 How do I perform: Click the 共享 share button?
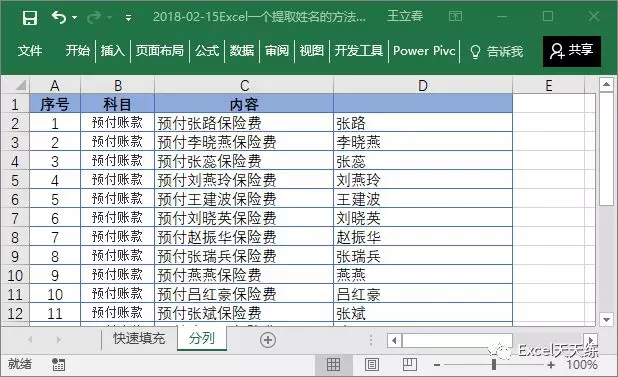[572, 51]
